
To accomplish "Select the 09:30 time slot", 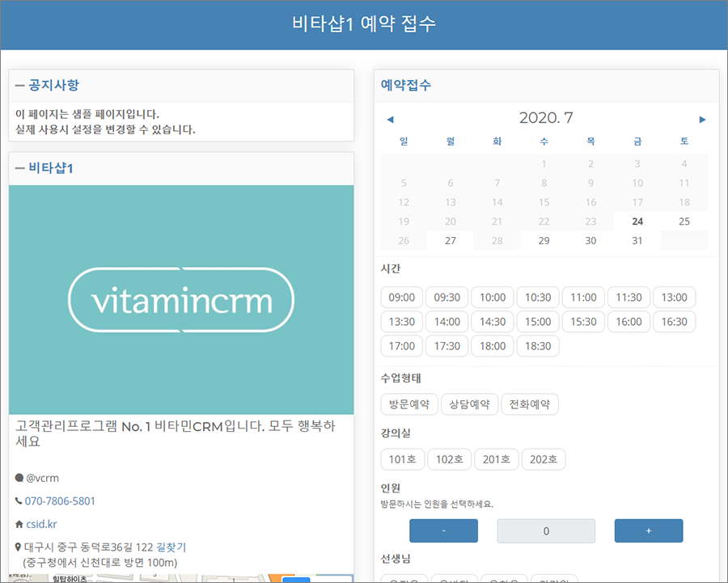I will 447,298.
